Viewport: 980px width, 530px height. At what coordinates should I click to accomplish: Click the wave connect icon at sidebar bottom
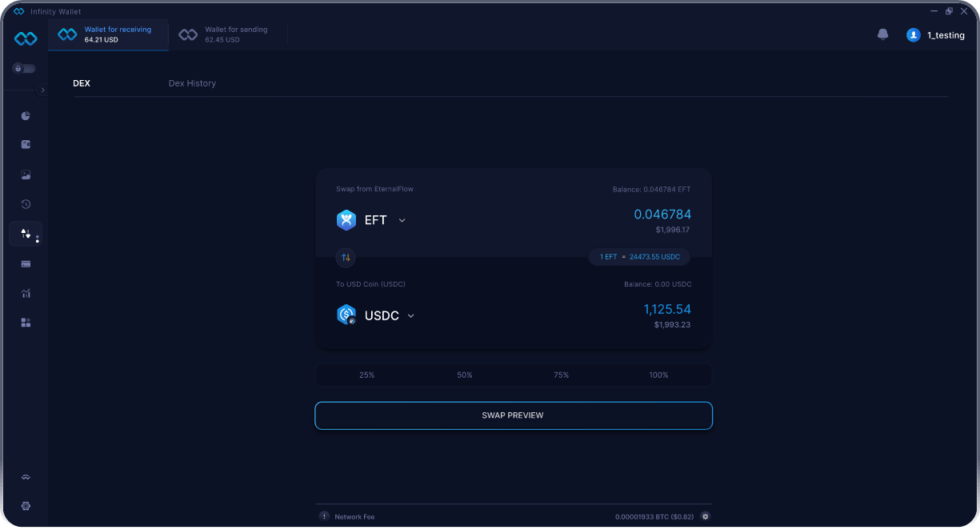click(26, 477)
